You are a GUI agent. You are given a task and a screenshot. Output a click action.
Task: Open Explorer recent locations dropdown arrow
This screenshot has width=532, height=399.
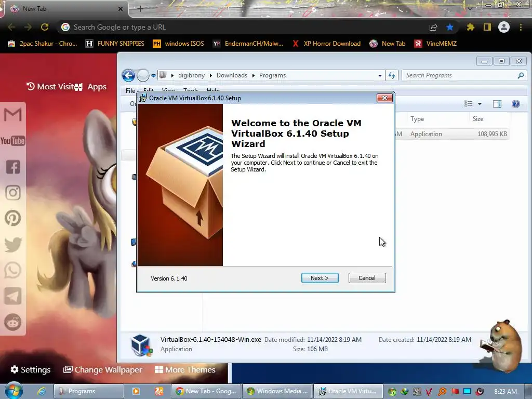coord(153,76)
